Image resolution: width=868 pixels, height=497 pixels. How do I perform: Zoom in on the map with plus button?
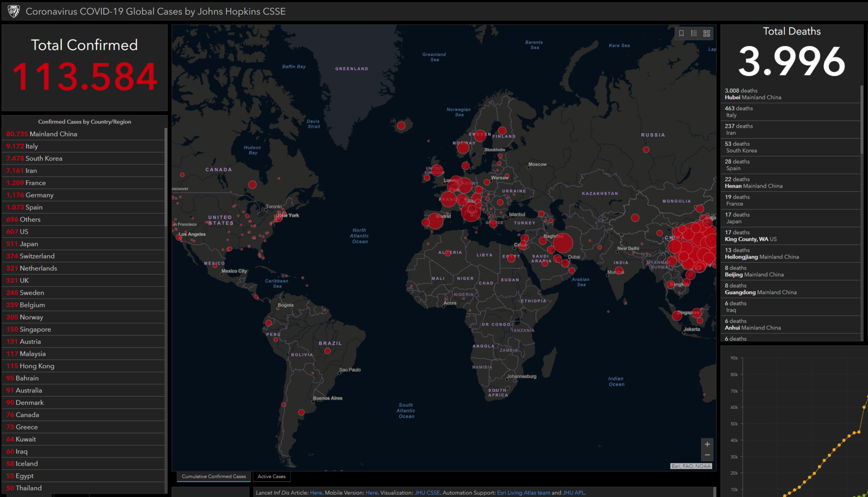tap(707, 444)
